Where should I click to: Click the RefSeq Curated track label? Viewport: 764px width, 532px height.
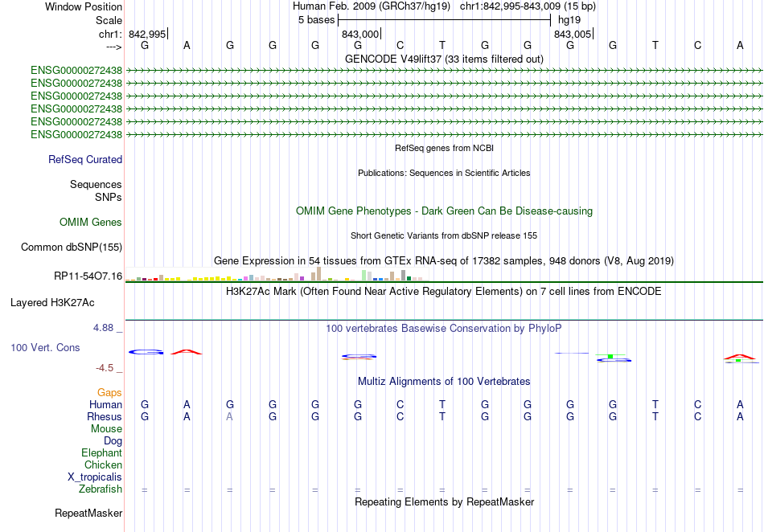coord(85,160)
